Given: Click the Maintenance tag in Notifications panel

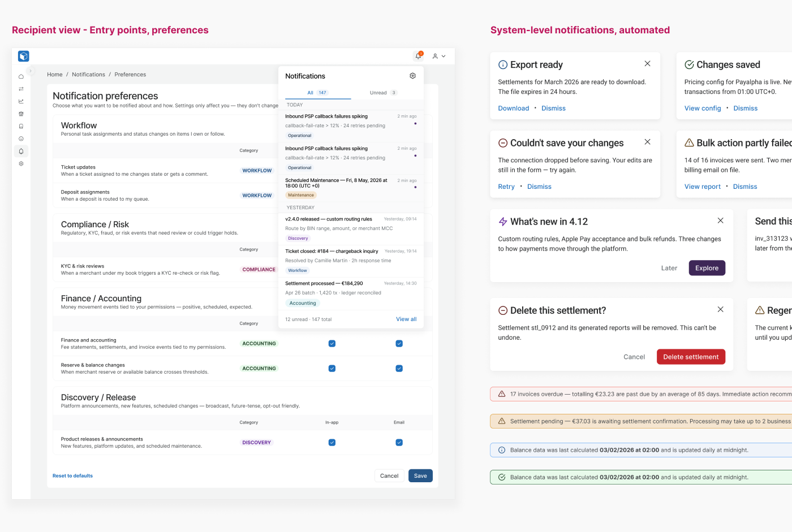Looking at the screenshot, I should tap(301, 195).
